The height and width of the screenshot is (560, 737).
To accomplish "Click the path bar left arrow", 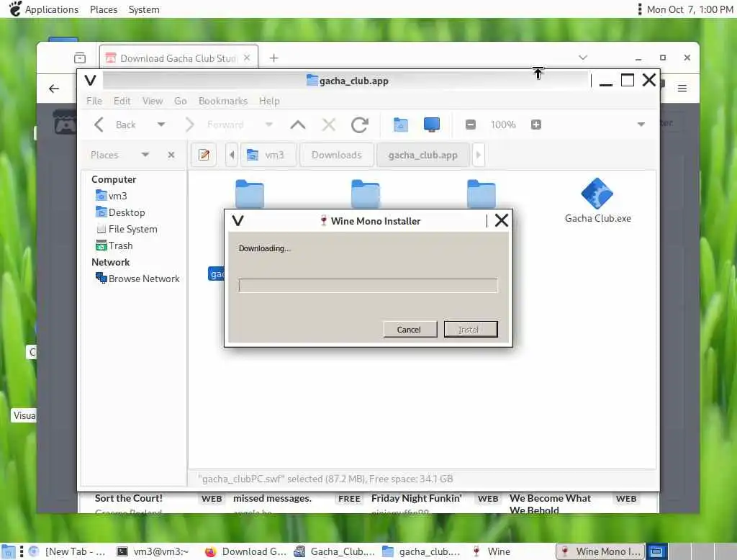I will [232, 155].
